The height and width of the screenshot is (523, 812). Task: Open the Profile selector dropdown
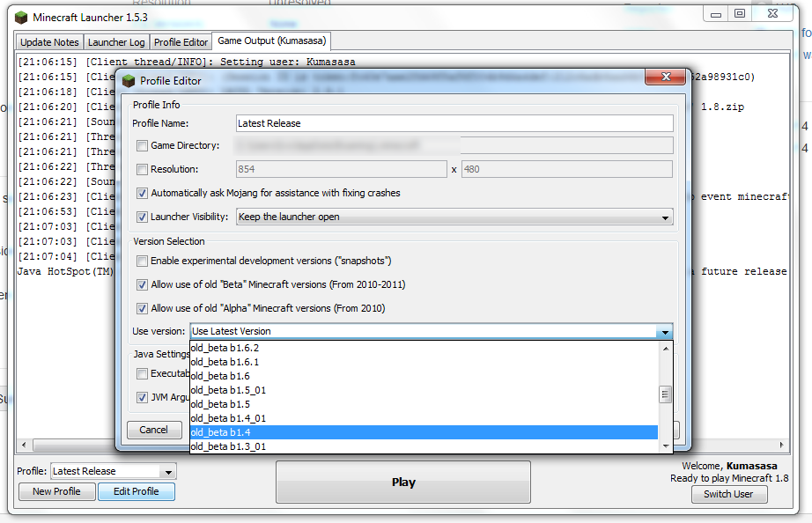click(168, 472)
